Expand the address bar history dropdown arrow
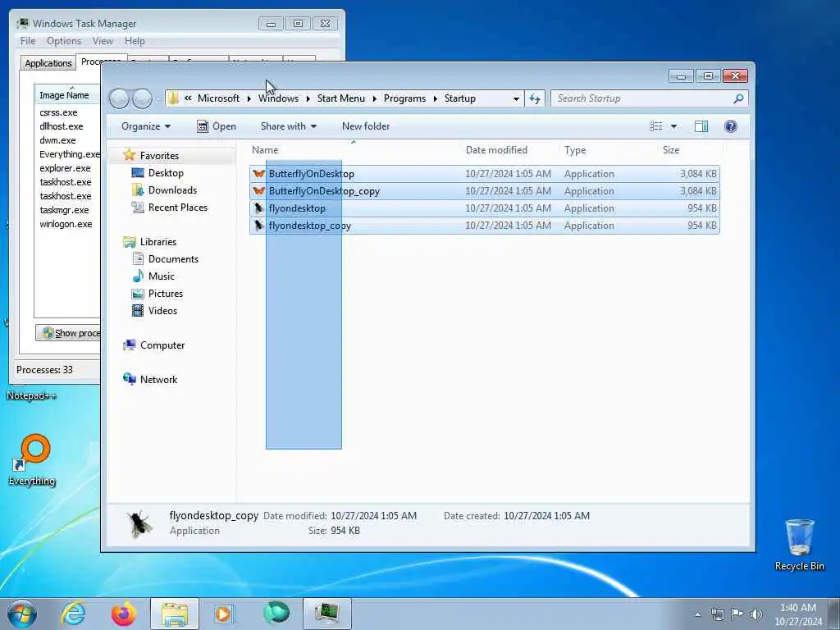840x630 pixels. (516, 98)
